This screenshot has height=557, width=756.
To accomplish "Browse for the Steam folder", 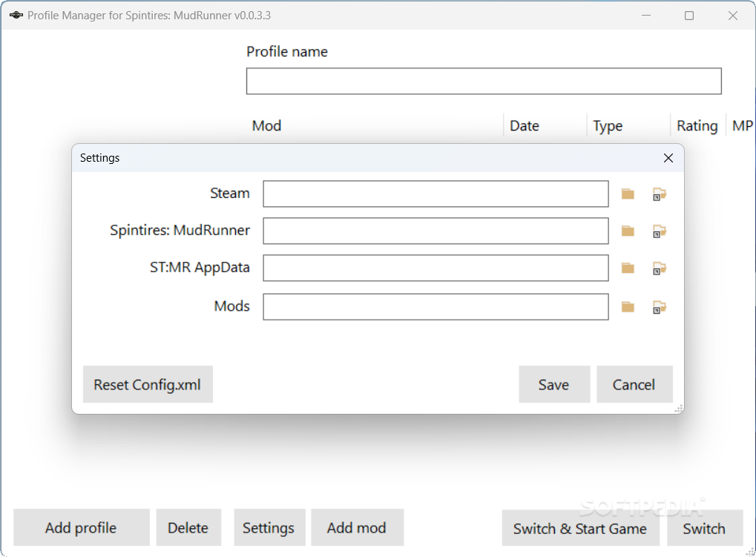I will (628, 194).
